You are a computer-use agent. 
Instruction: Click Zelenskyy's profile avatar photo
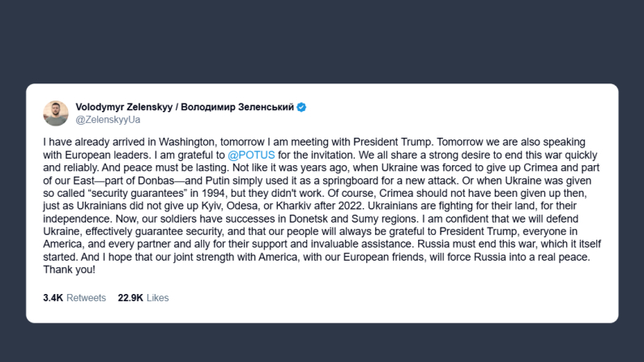tap(55, 113)
